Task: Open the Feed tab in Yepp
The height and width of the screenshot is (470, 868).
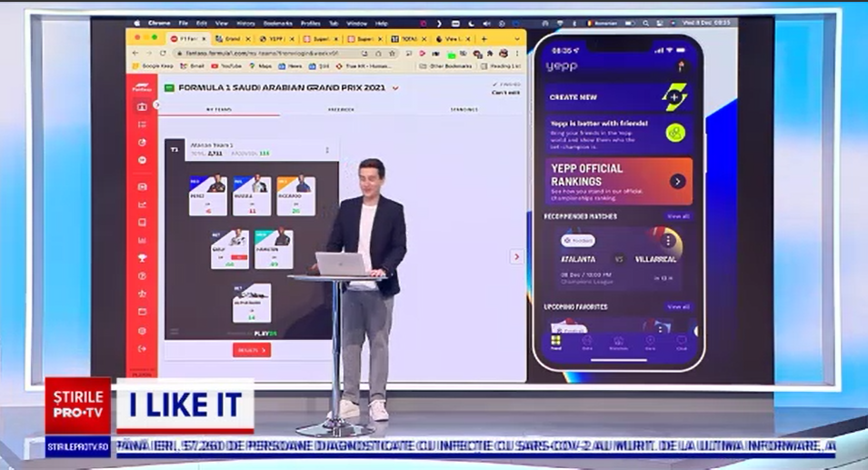Action: [x=556, y=343]
